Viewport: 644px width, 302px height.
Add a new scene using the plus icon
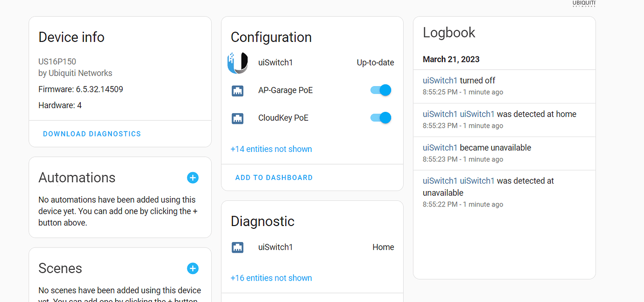193,268
